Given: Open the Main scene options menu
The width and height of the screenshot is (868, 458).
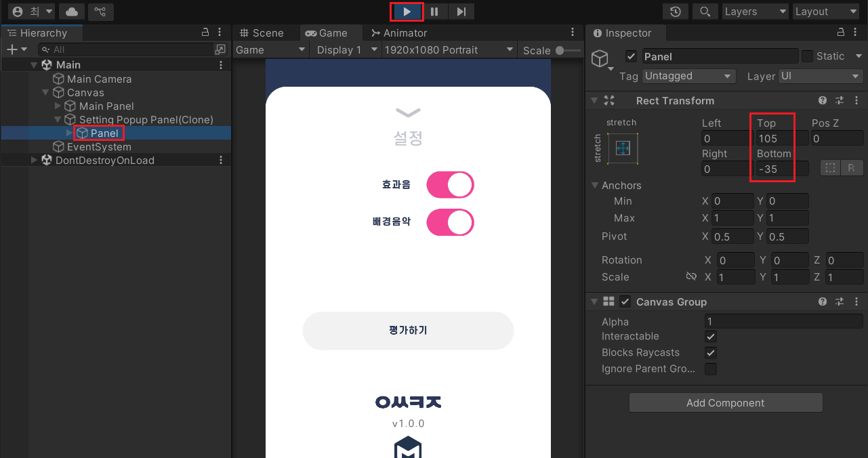Looking at the screenshot, I should coord(221,65).
